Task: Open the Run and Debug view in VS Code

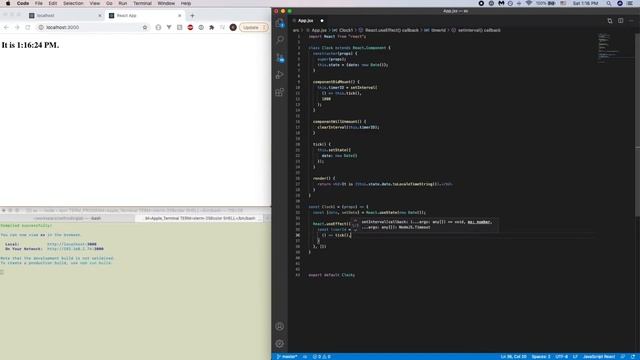Action: [x=280, y=75]
